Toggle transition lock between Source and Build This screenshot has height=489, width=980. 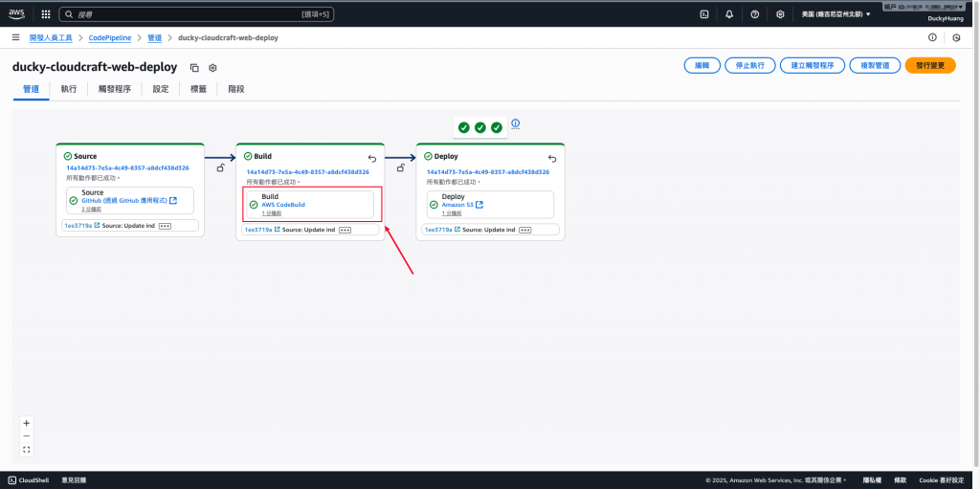pyautogui.click(x=220, y=167)
